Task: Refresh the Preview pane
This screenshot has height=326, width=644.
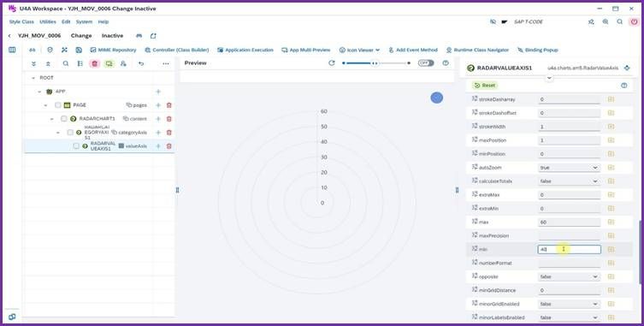Action: coord(332,63)
